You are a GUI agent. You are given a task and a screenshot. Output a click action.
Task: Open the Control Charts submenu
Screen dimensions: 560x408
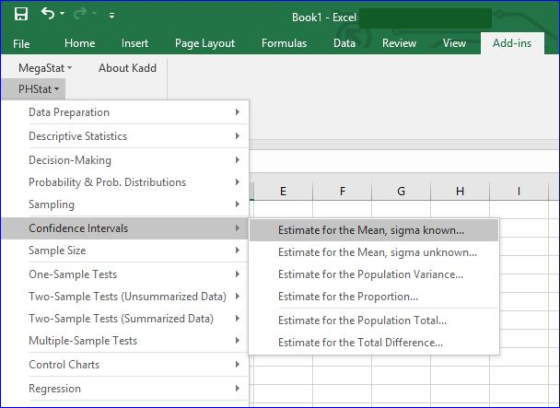point(125,365)
